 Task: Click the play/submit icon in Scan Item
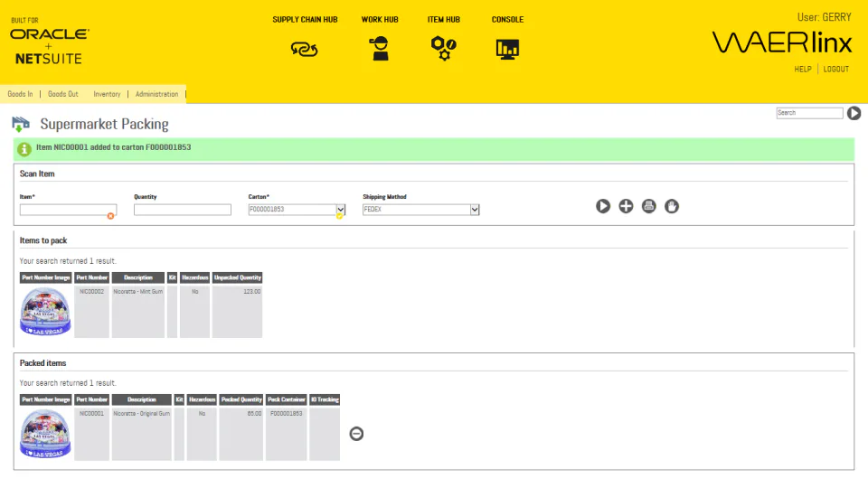603,206
